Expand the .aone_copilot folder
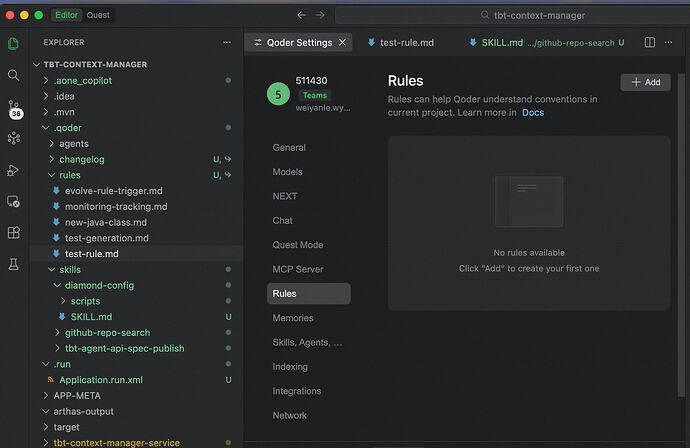Viewport: 690px width, 448px height. click(x=46, y=81)
